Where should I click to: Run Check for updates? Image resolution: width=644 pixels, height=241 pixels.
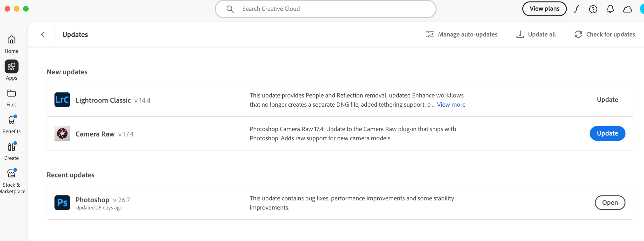[604, 34]
